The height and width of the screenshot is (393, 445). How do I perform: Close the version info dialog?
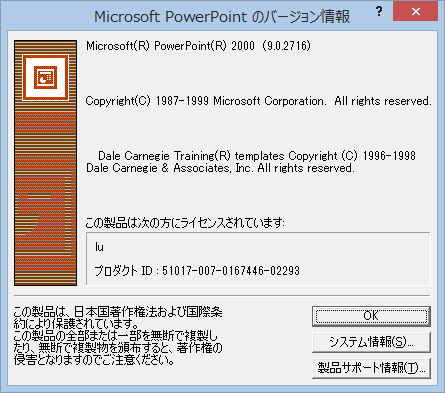coord(415,12)
